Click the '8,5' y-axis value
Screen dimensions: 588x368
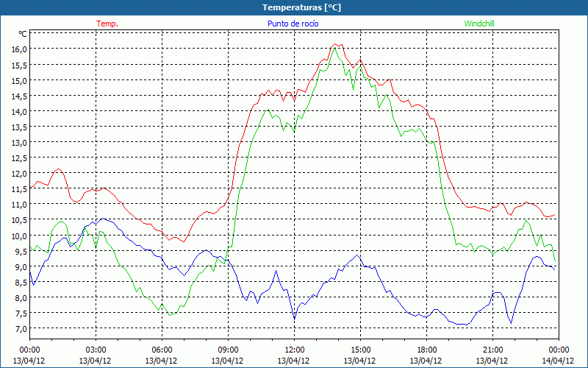point(21,282)
